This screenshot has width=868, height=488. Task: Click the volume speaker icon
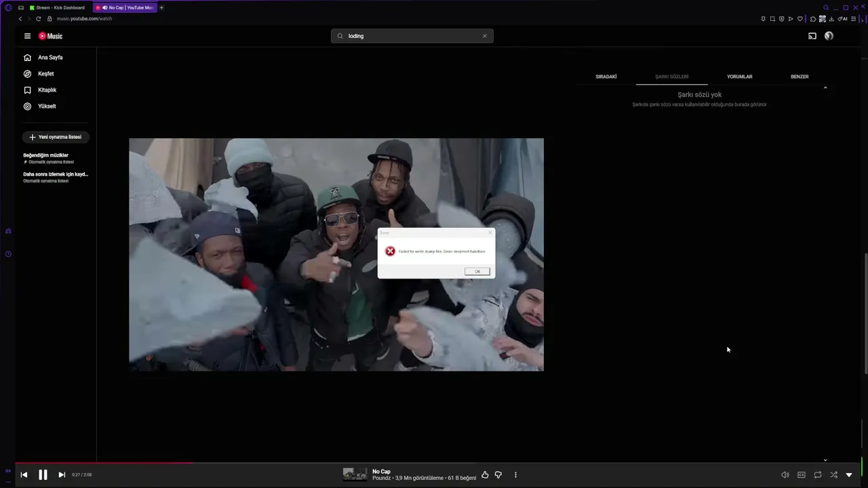tap(785, 475)
